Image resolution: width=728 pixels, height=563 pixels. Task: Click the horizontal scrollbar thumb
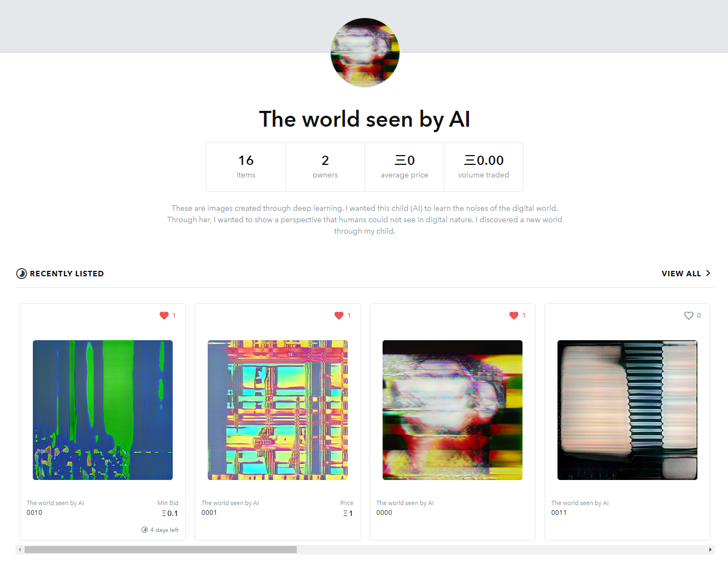(x=161, y=549)
